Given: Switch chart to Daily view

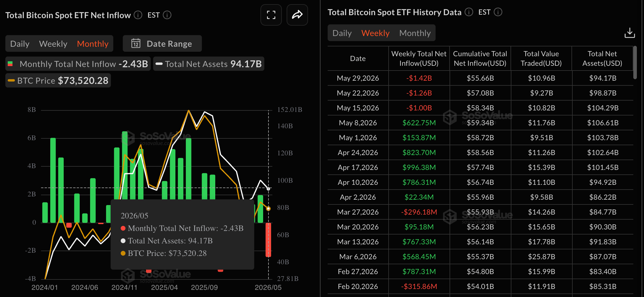Looking at the screenshot, I should (20, 44).
